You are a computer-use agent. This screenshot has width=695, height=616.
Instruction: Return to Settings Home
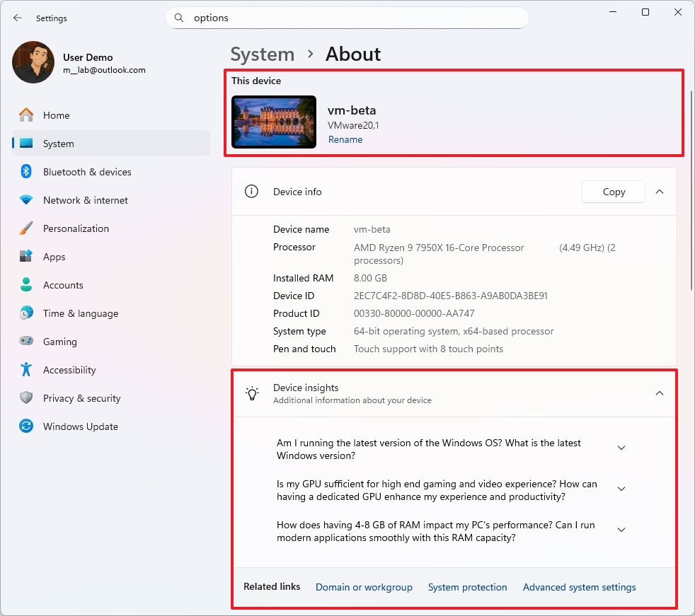(x=56, y=115)
